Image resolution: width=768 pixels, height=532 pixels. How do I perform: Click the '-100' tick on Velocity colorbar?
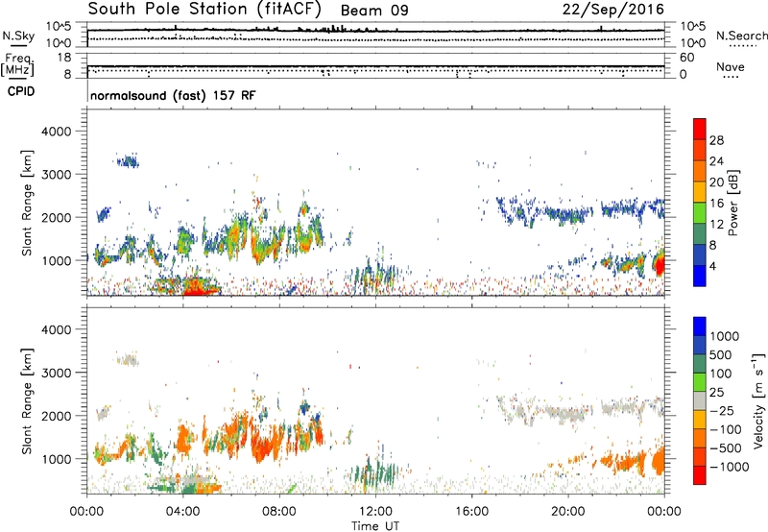(x=726, y=429)
